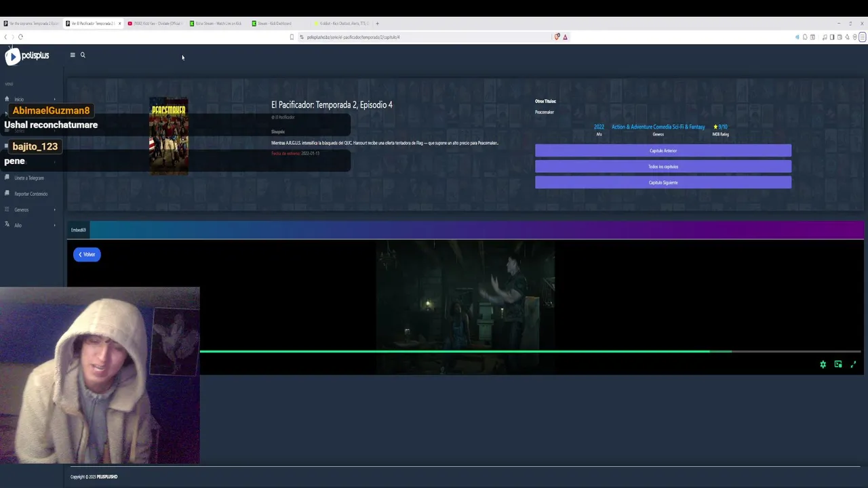This screenshot has height=488, width=868.
Task: Click the Peacemaker poster thumbnail
Action: pyautogui.click(x=169, y=136)
